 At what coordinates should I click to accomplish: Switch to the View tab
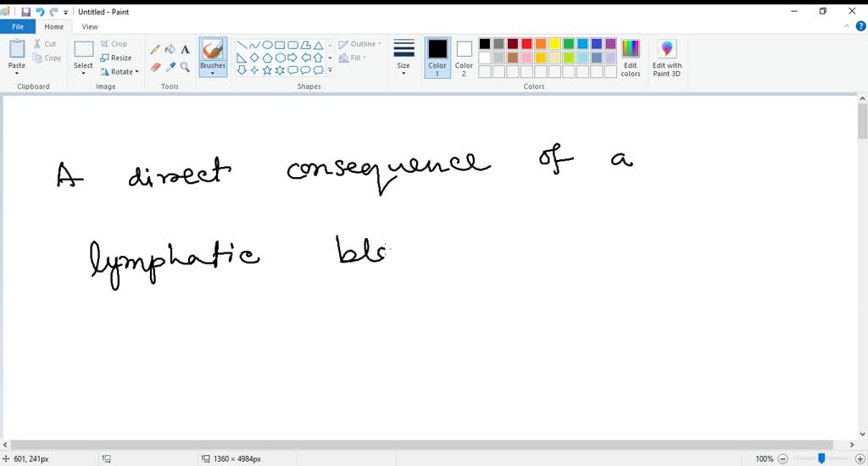(x=90, y=26)
